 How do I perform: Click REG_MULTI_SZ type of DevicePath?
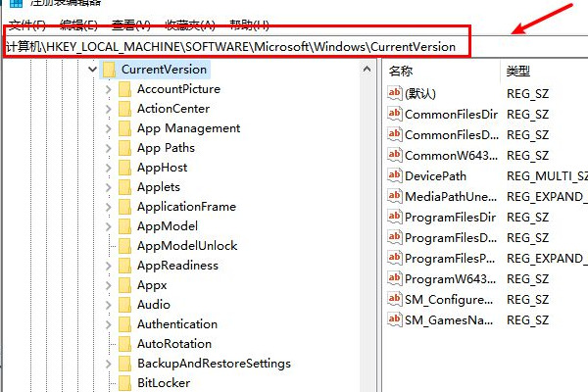[x=547, y=176]
